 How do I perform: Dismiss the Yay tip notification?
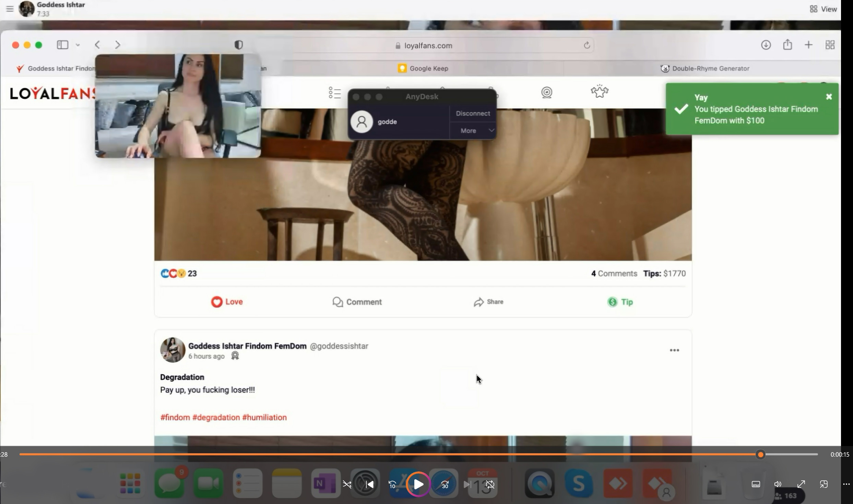coord(829,97)
